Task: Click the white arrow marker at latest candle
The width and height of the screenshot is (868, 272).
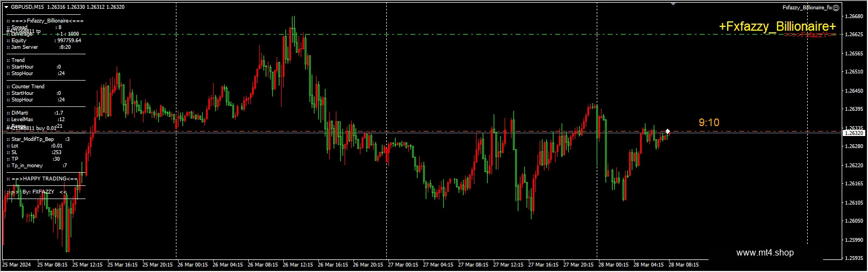Action: tap(667, 132)
